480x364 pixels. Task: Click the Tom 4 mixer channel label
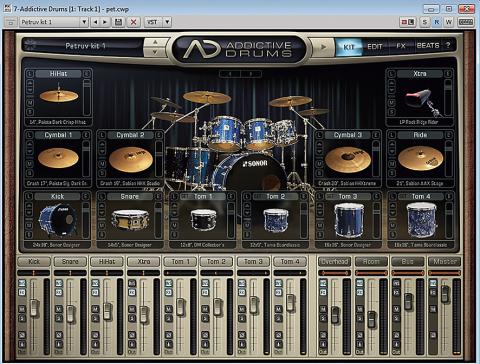[290, 262]
